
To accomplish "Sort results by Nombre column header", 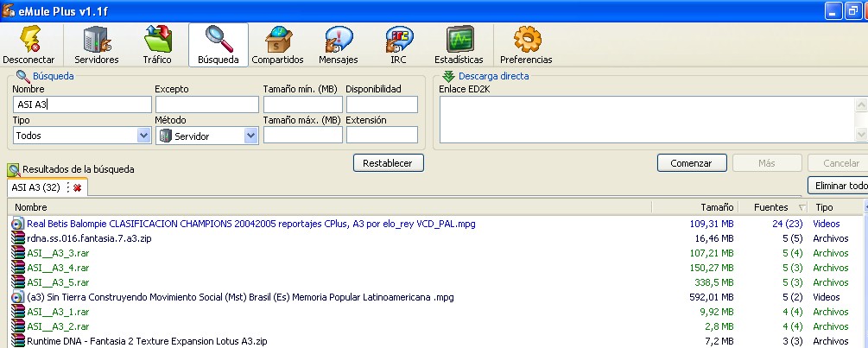I will tap(330, 207).
